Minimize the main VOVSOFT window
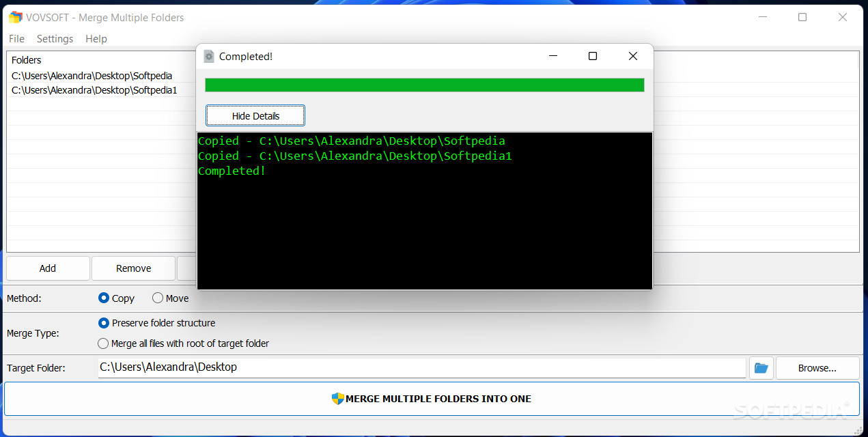Image resolution: width=868 pixels, height=437 pixels. pos(763,17)
